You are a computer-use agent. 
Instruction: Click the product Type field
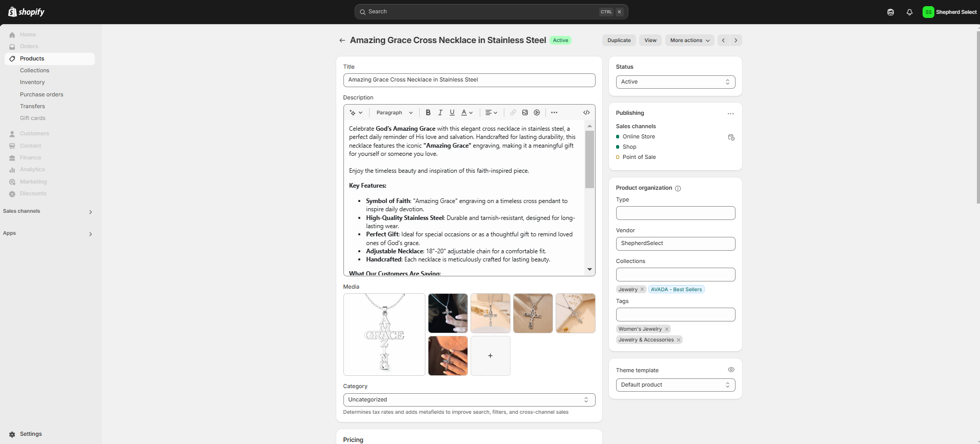[x=676, y=213]
